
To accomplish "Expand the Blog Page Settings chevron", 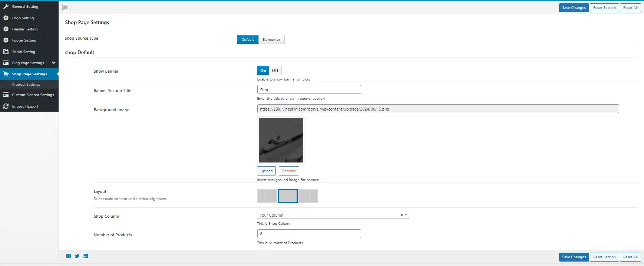I will pos(54,63).
